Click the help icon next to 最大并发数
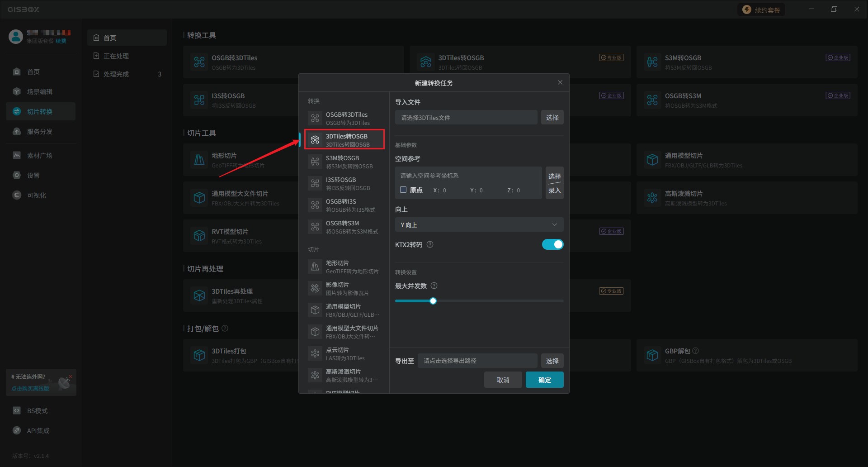Image resolution: width=868 pixels, height=467 pixels. pos(434,286)
